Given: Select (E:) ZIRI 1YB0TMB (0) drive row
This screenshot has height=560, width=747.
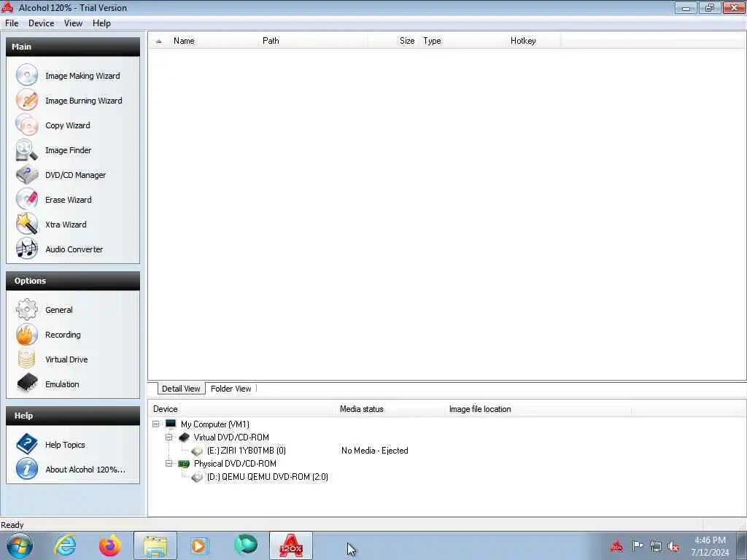Looking at the screenshot, I should (247, 451).
